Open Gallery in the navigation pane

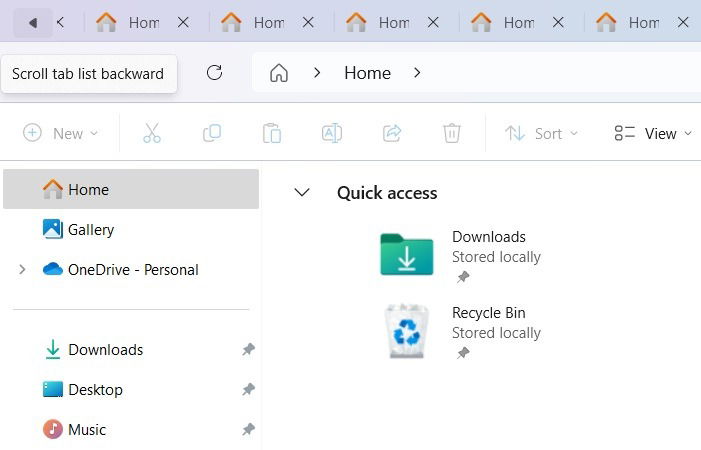pyautogui.click(x=131, y=229)
